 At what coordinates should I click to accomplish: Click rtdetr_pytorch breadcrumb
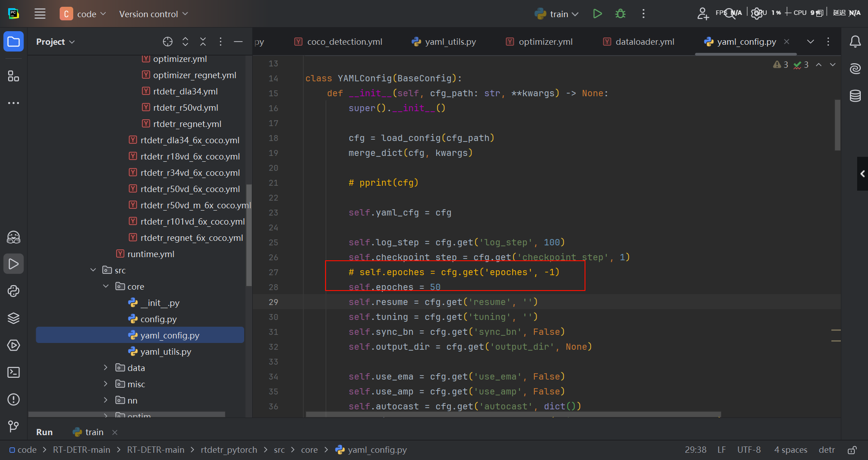229,450
